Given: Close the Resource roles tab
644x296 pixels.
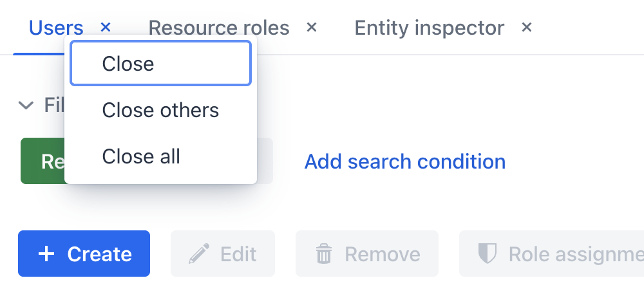Looking at the screenshot, I should [312, 27].
